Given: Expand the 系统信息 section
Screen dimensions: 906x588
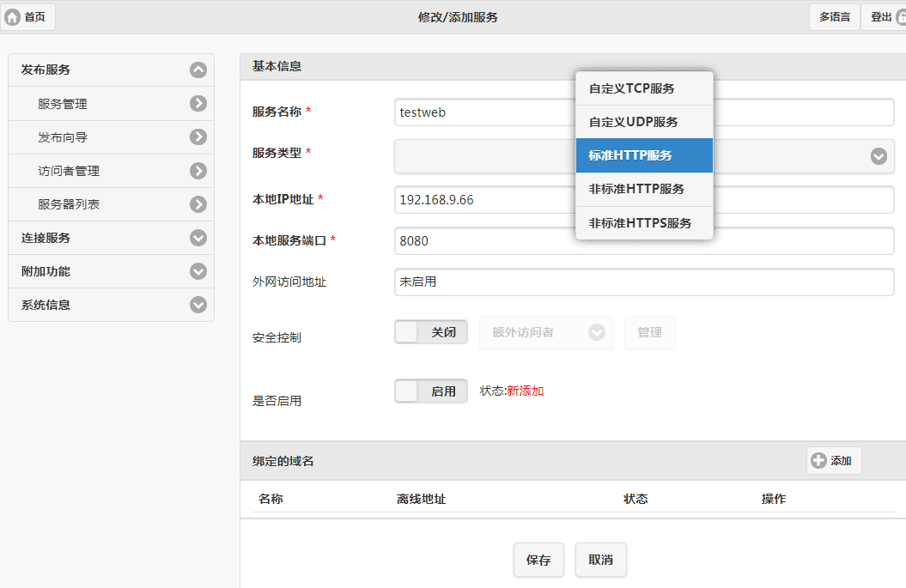Looking at the screenshot, I should [198, 305].
